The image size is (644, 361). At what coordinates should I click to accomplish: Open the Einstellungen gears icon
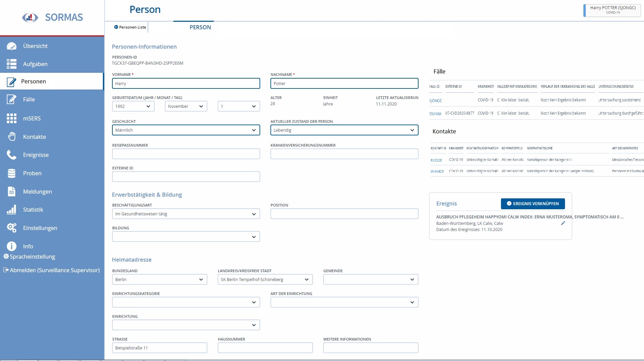point(12,228)
